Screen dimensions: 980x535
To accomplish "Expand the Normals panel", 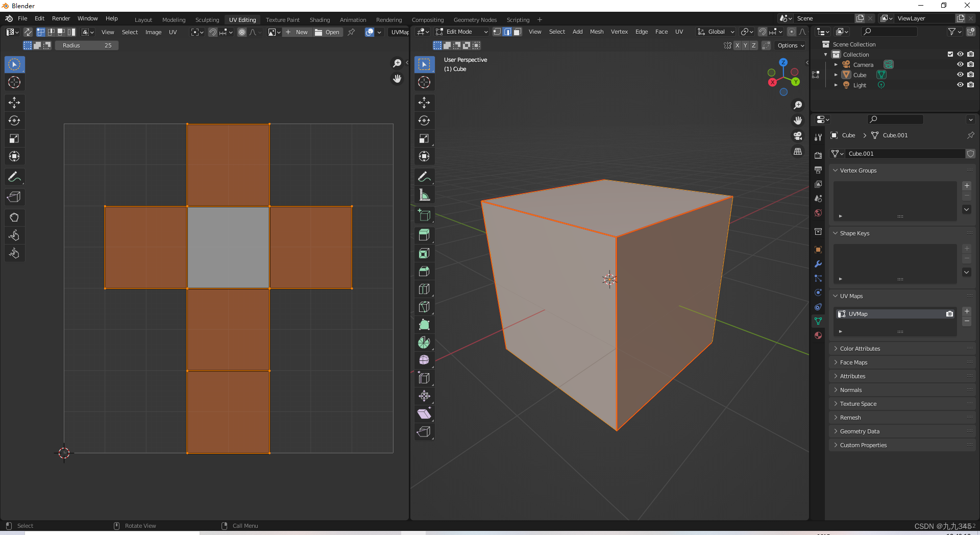I will pyautogui.click(x=851, y=390).
